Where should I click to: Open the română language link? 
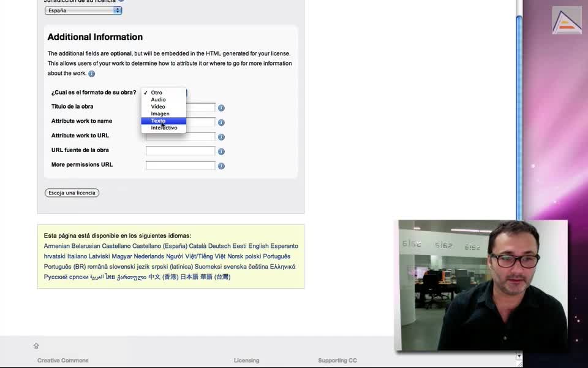tap(97, 267)
